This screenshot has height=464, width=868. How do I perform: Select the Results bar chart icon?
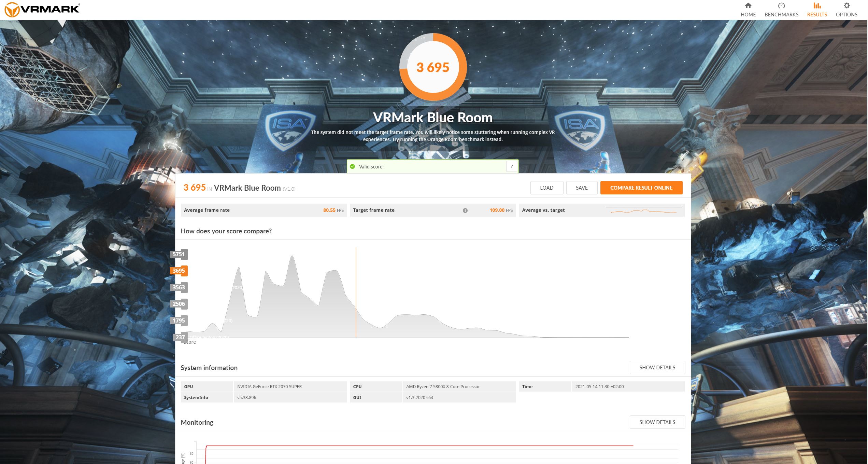coord(817,5)
